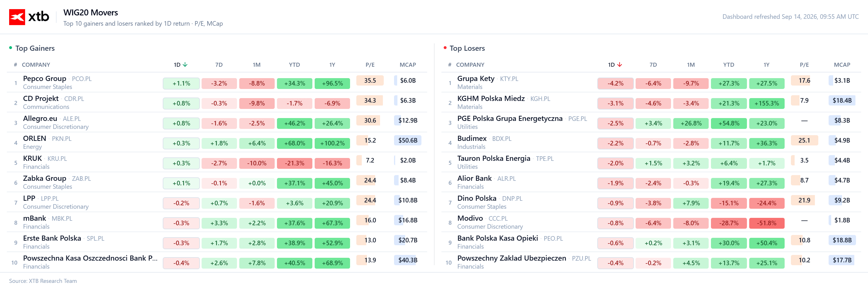Open the Allegro.eu company entry
This screenshot has width=868, height=288.
pos(40,118)
